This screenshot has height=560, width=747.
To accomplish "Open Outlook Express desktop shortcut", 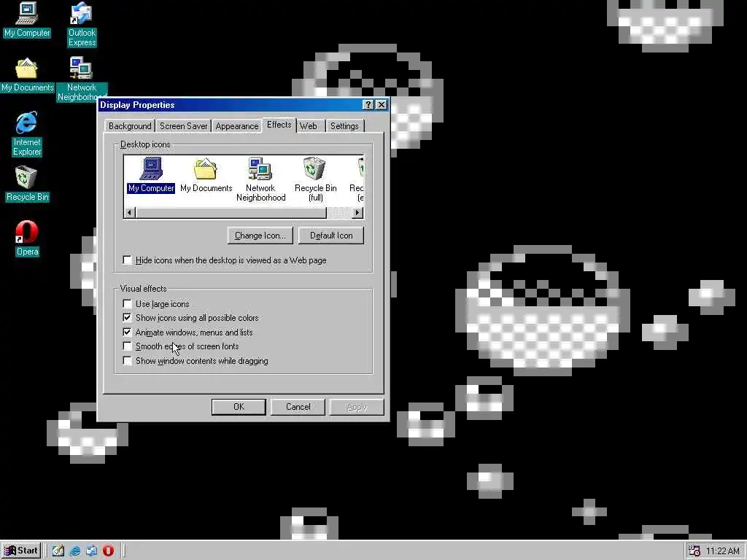I will pos(82,25).
